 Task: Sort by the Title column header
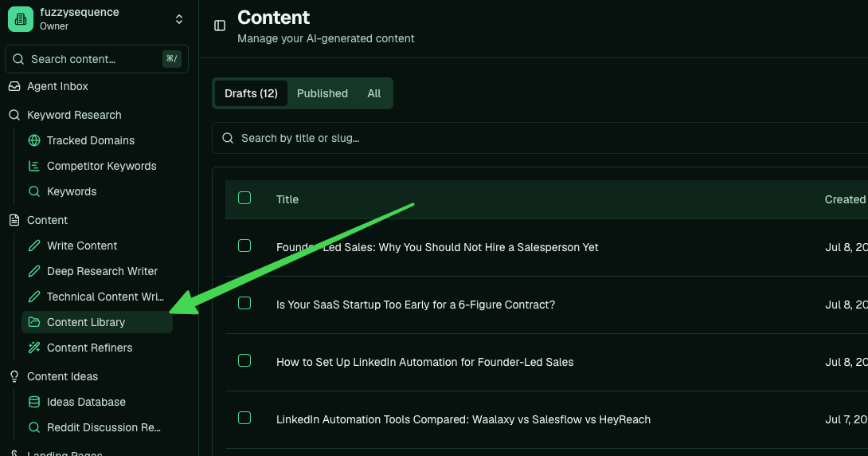click(287, 199)
